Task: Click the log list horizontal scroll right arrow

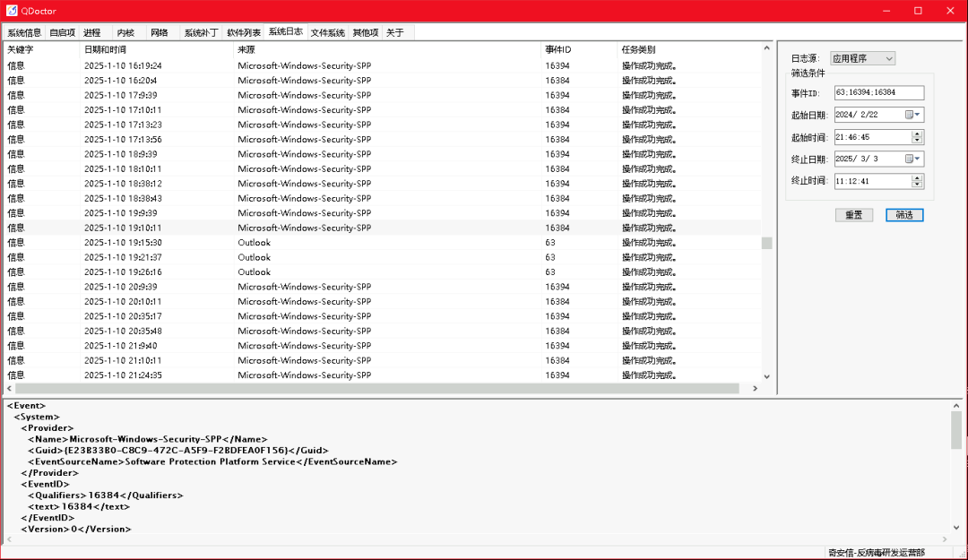Action: pyautogui.click(x=755, y=388)
